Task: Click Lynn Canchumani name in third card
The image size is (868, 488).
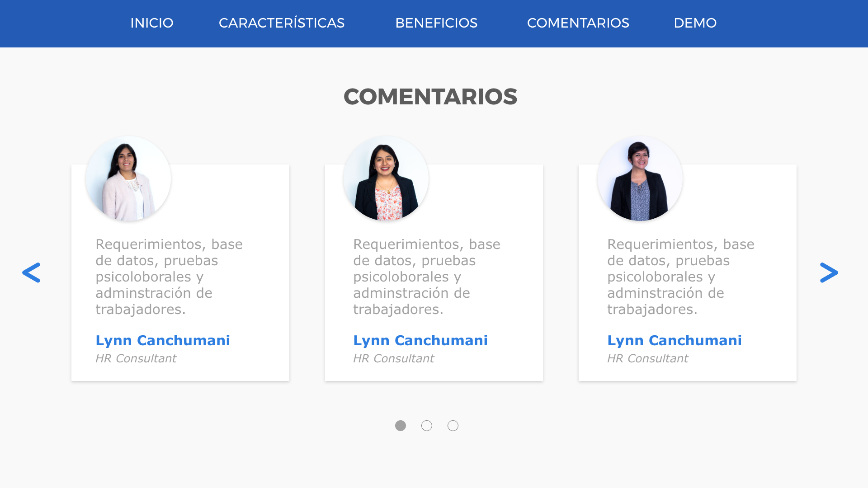Action: [x=675, y=340]
